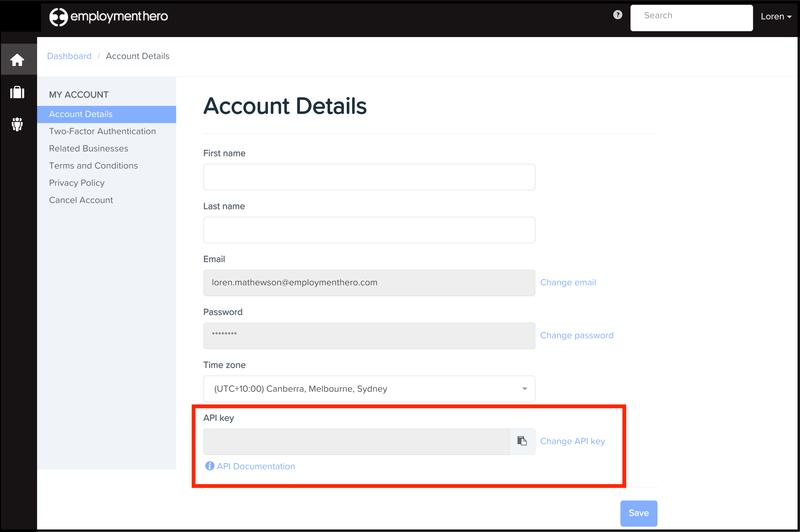
Task: Click the Employment Hero logo
Action: coord(109,17)
